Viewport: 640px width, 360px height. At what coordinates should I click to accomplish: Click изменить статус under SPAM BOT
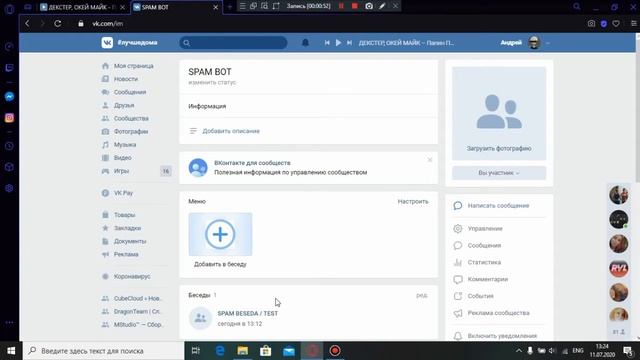pos(212,82)
